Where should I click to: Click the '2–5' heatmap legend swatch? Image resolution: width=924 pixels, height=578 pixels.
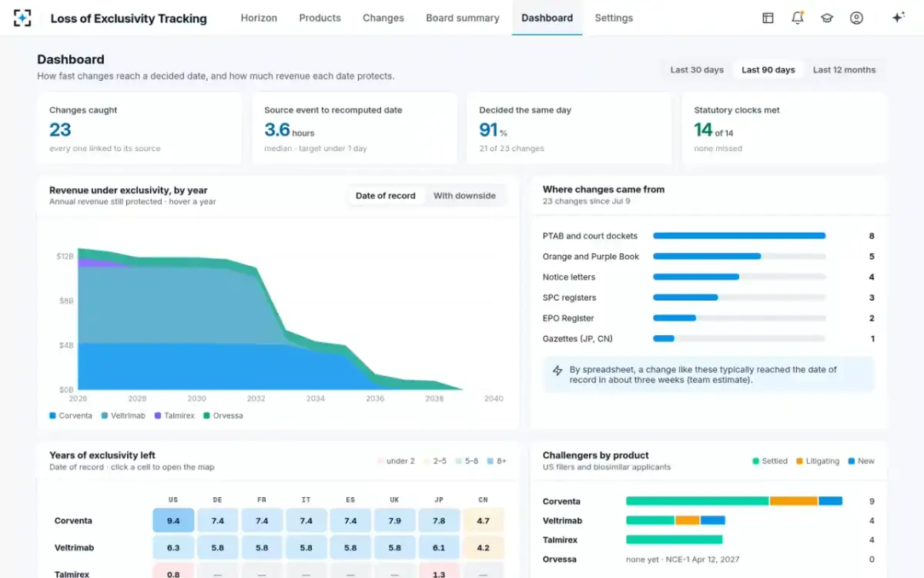pos(426,461)
